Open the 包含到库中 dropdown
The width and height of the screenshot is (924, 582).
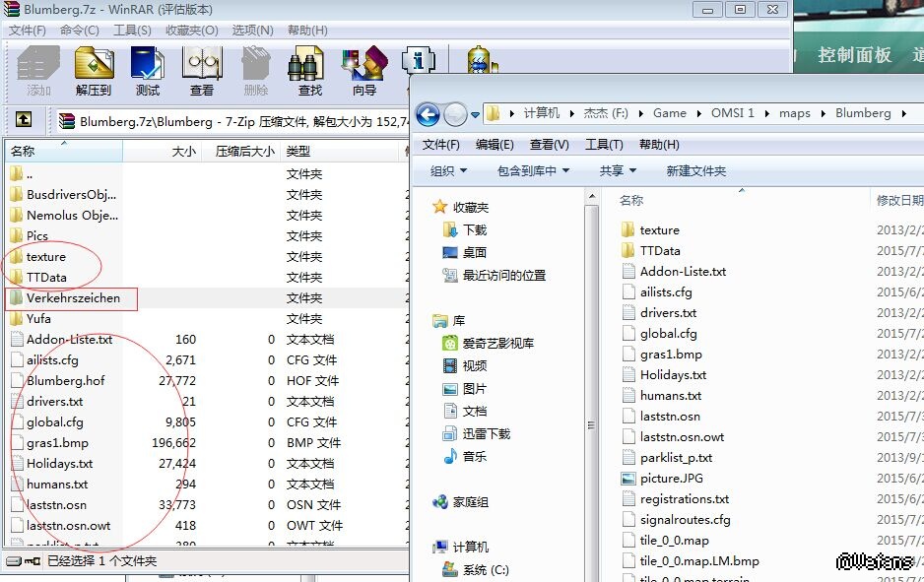coord(533,170)
